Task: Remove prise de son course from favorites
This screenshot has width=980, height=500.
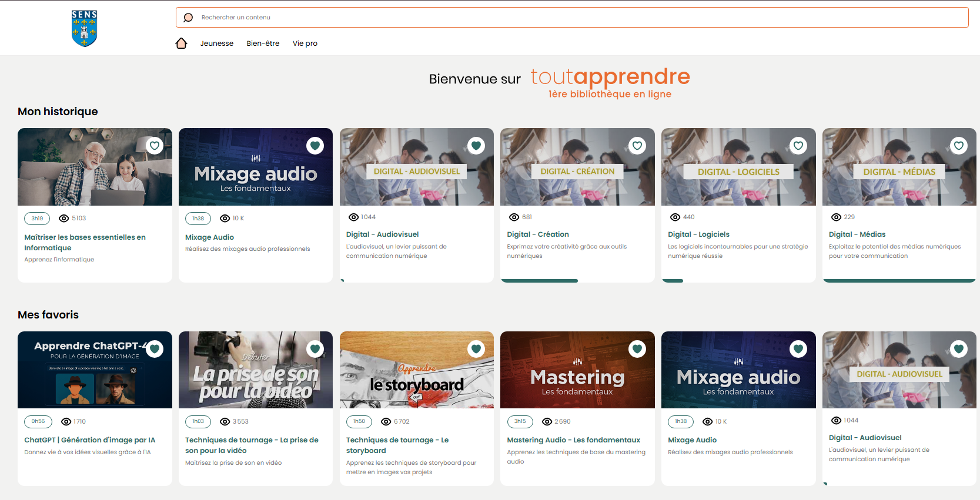Action: click(x=315, y=349)
